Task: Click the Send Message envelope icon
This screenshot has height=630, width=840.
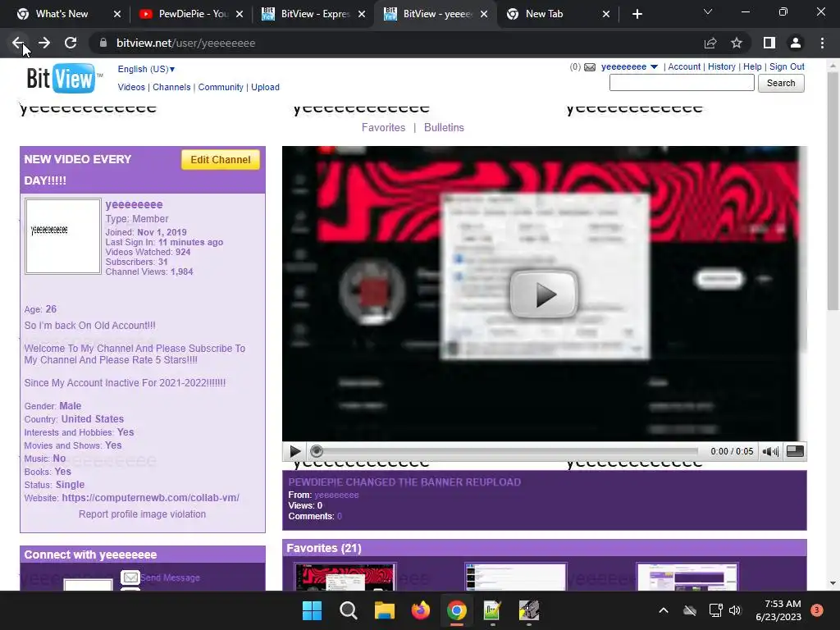Action: [130, 577]
